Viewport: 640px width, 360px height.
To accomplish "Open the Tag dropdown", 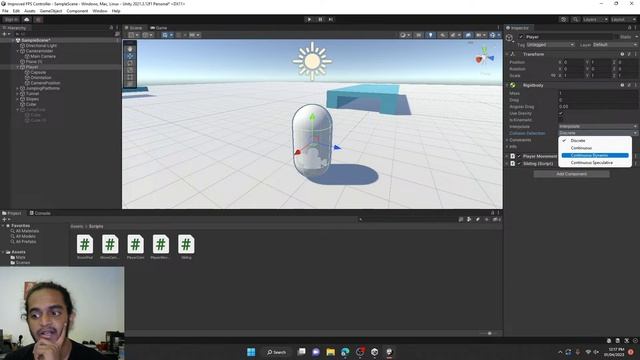I will [550, 44].
